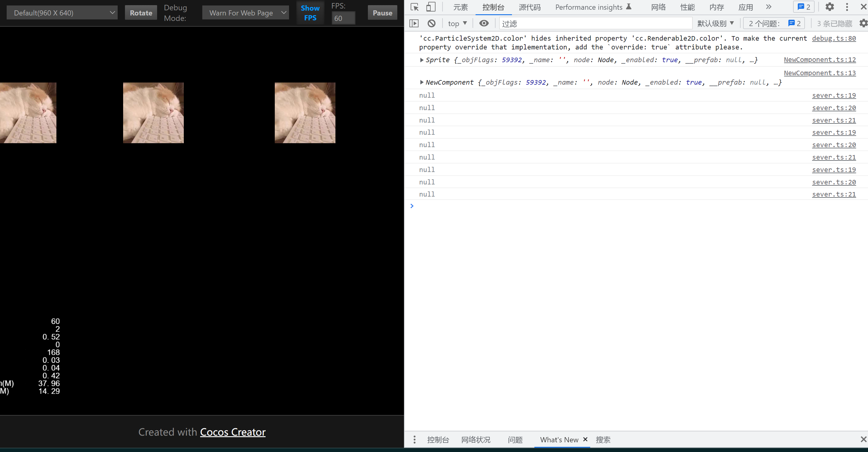This screenshot has width=868, height=452.
Task: Open the drawer three-dot menu
Action: tap(415, 440)
